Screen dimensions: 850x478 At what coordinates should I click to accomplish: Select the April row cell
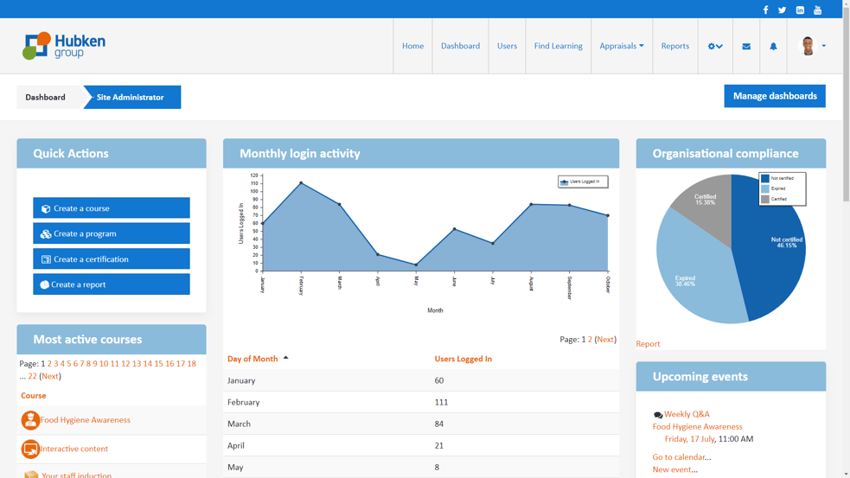(236, 445)
